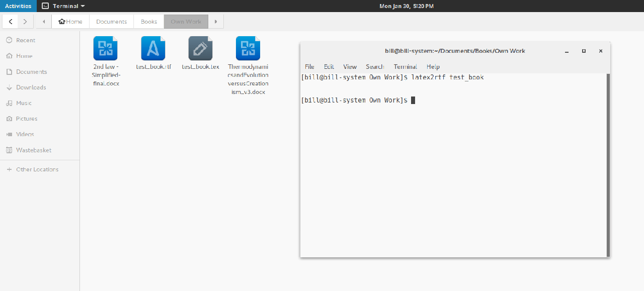This screenshot has width=644, height=291.
Task: Open Wastebasket in the sidebar
Action: tap(34, 150)
